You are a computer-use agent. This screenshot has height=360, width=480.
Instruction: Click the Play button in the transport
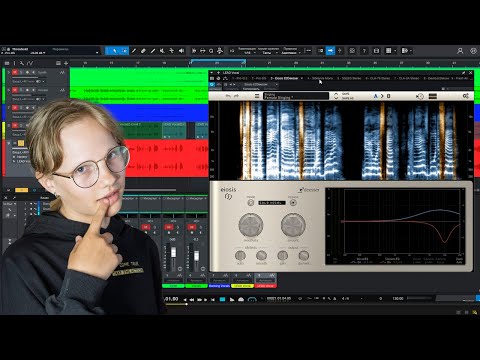pos(232,299)
